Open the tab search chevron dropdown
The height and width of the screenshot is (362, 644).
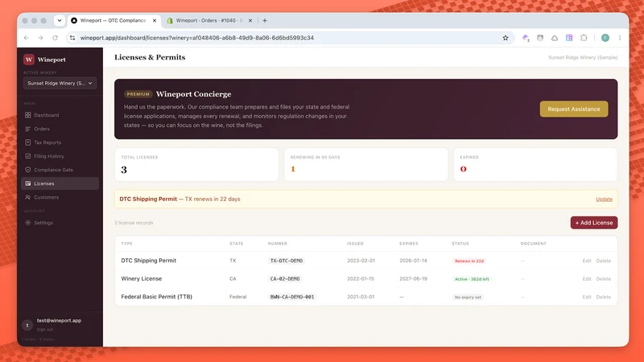click(x=60, y=21)
